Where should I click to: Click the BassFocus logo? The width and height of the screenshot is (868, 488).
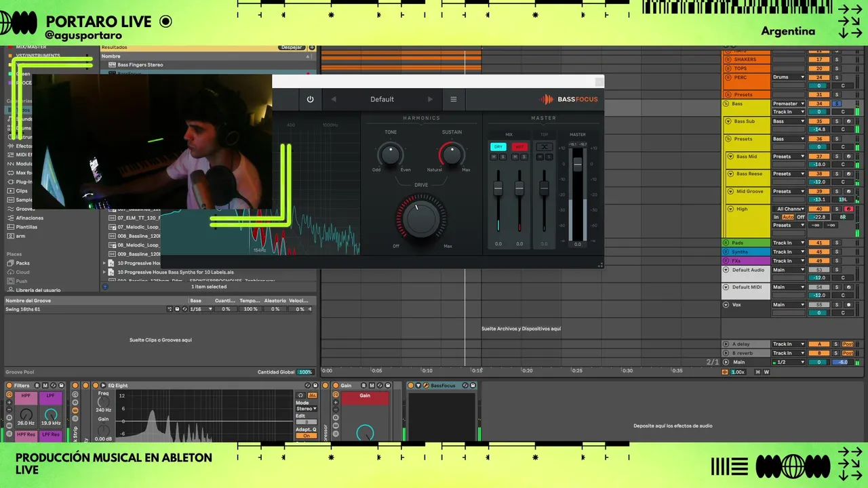coord(569,100)
